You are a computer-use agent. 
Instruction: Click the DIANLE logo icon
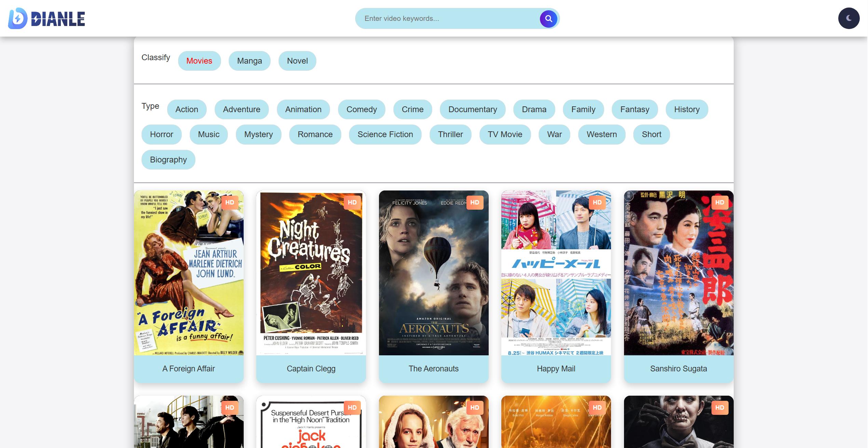[x=18, y=18]
